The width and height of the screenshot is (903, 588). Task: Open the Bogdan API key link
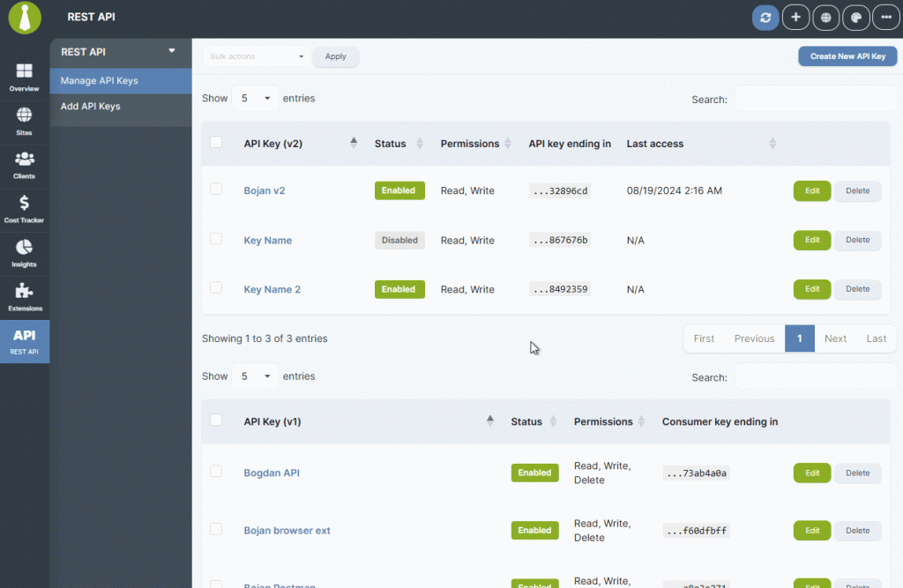(x=272, y=473)
